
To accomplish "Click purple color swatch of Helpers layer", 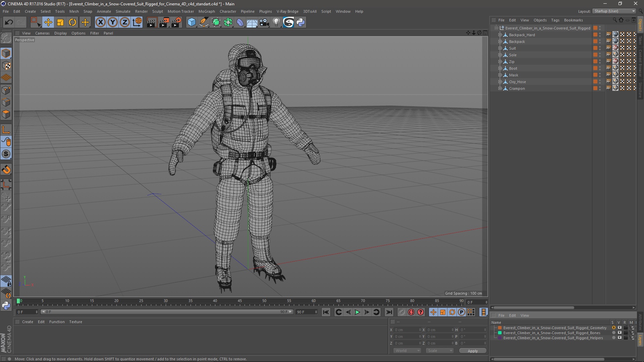I will click(500, 338).
